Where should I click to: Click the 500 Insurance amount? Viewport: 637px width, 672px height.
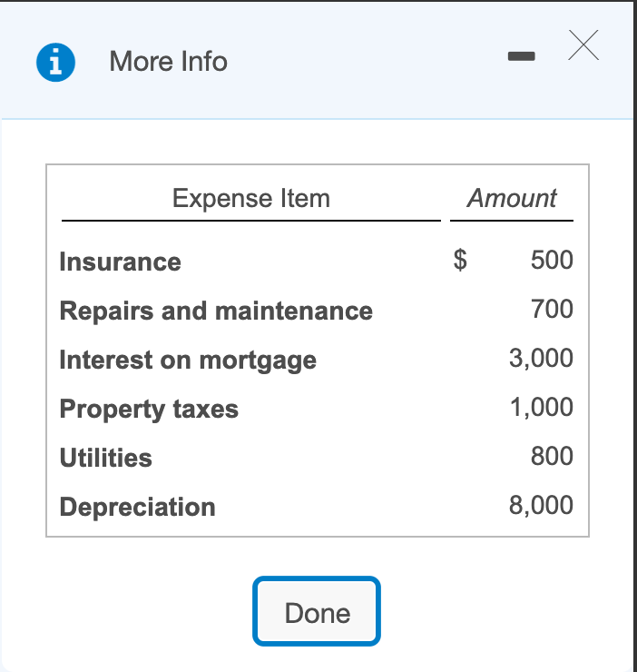(x=552, y=261)
